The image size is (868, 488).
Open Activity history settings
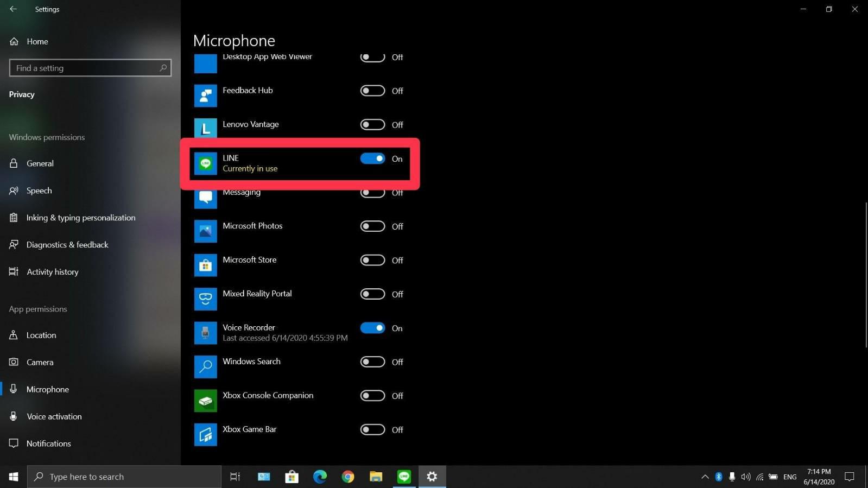click(x=90, y=272)
